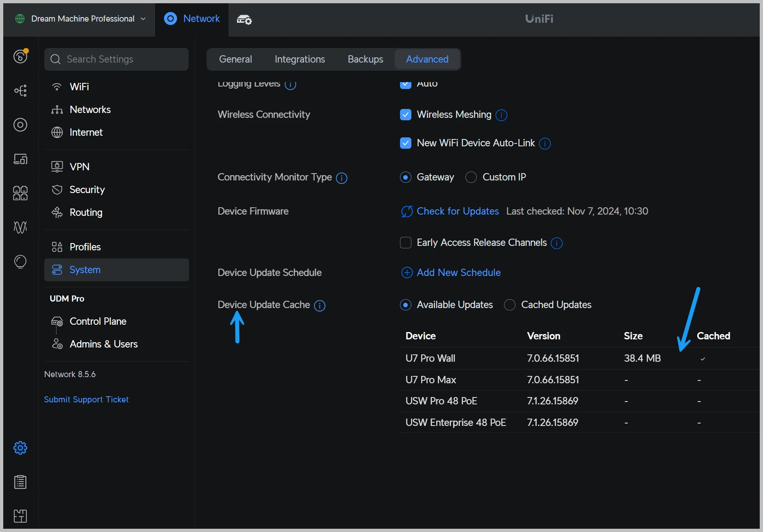Click info icon next to New WiFi Device Auto-Link

(x=545, y=143)
